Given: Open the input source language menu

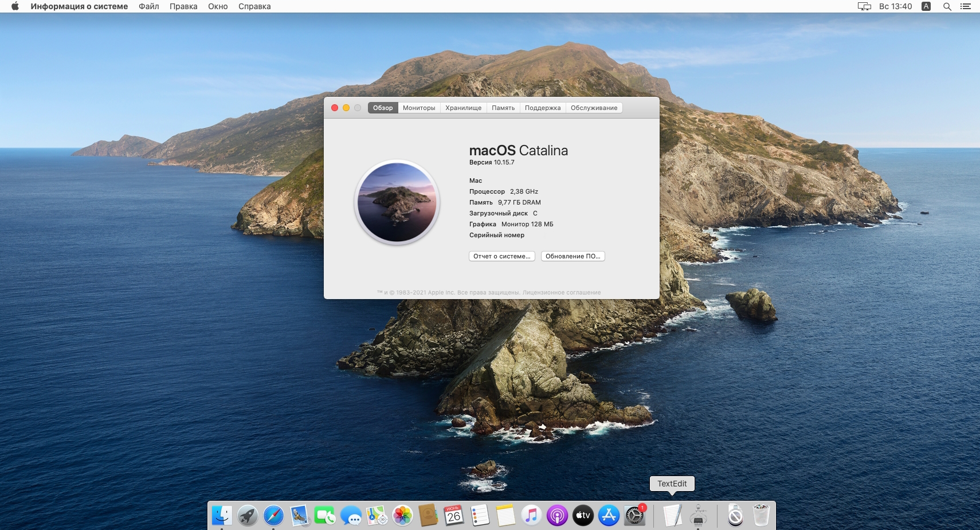Looking at the screenshot, I should pyautogui.click(x=926, y=6).
